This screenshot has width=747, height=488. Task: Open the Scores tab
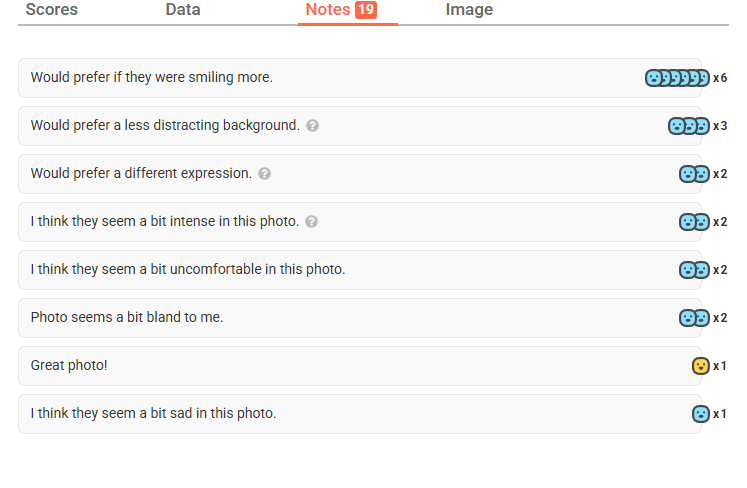tap(51, 10)
